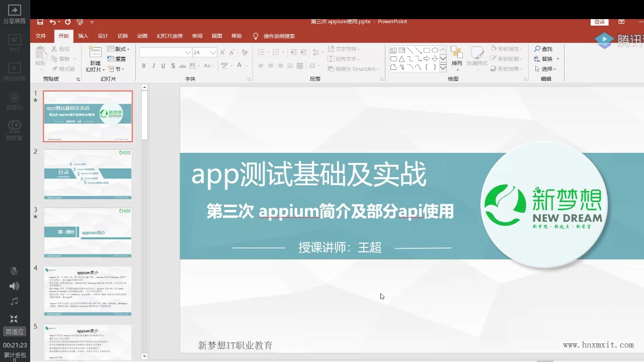Open the 文件 menu
Screen dimensions: 644x362
[x=41, y=36]
